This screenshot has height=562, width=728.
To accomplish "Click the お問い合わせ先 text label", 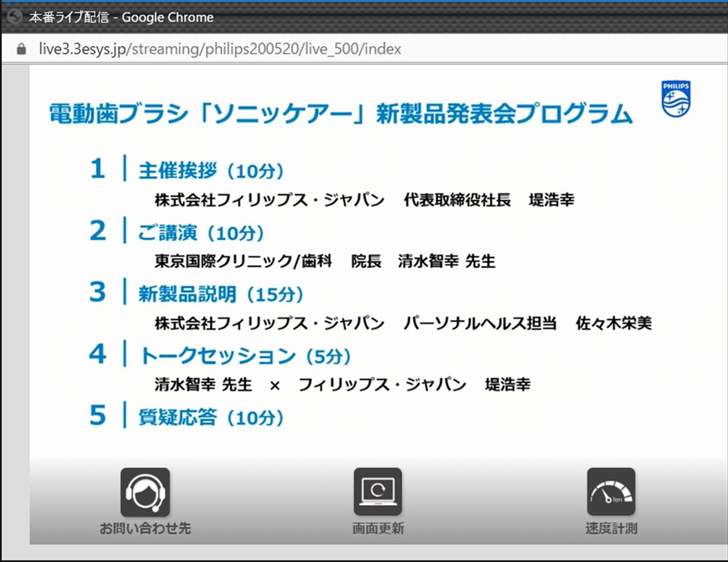I will [145, 528].
